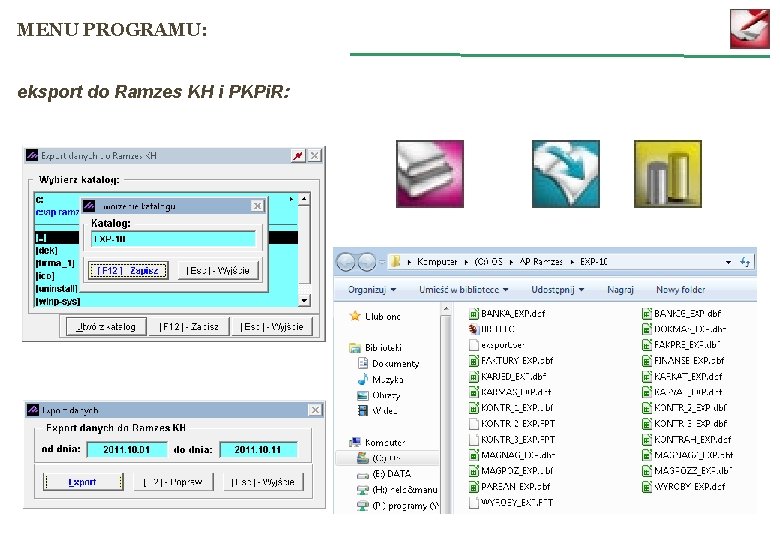
Task: Click the red pen icon in the page header
Action: [x=750, y=29]
